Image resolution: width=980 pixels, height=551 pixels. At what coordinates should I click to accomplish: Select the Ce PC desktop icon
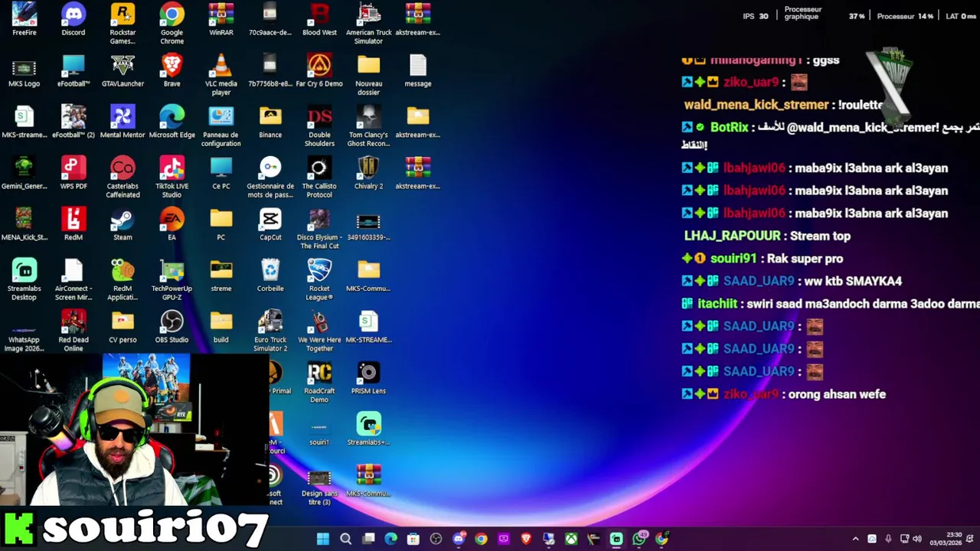coord(221,173)
